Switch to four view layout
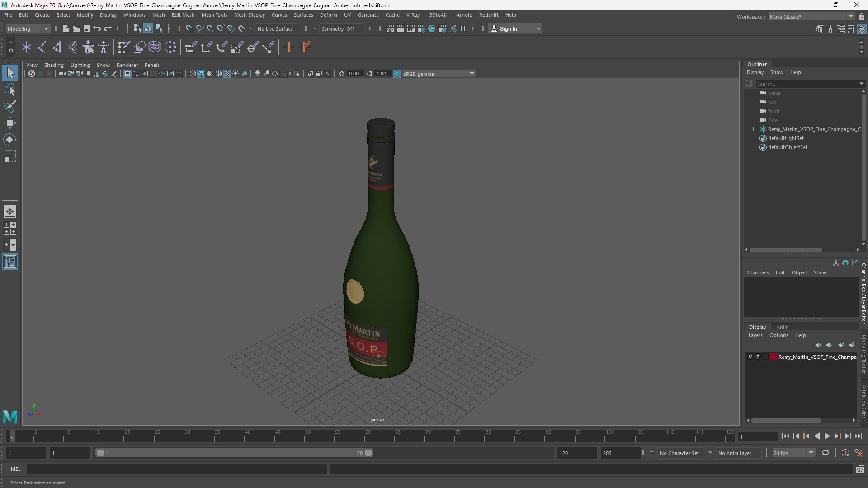868x488 pixels. (x=10, y=228)
